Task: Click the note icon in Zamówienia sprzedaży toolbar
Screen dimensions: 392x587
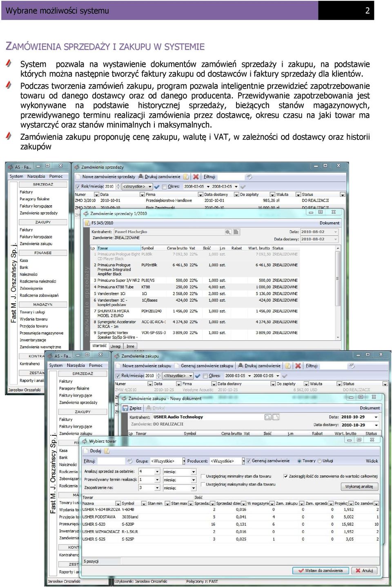Action: 186,177
